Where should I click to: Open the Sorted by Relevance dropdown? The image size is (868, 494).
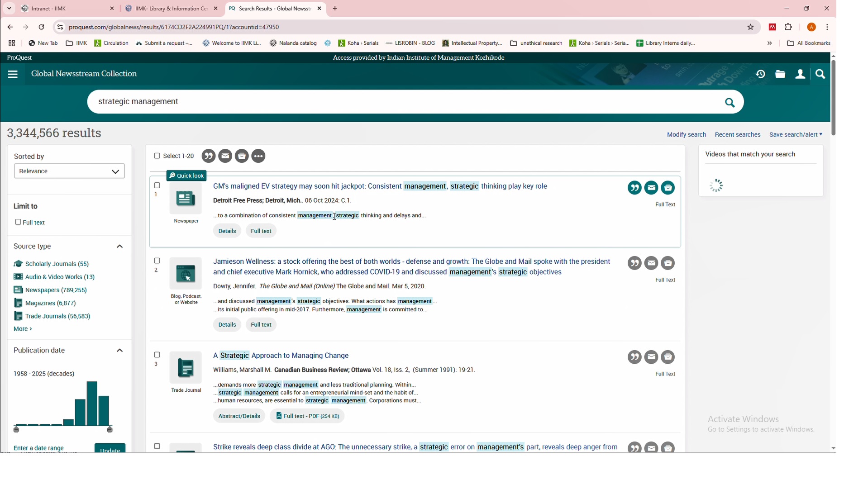pyautogui.click(x=69, y=171)
